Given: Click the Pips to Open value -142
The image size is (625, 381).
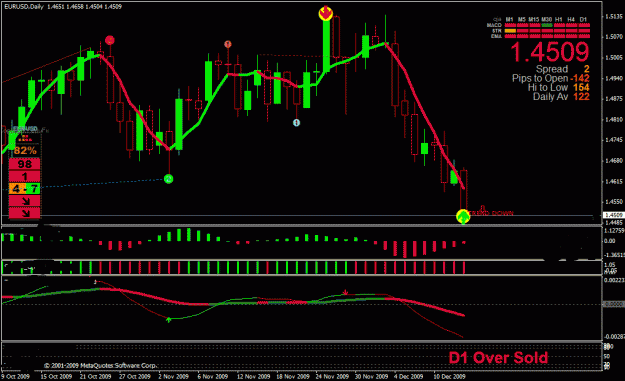Looking at the screenshot, I should coord(580,78).
